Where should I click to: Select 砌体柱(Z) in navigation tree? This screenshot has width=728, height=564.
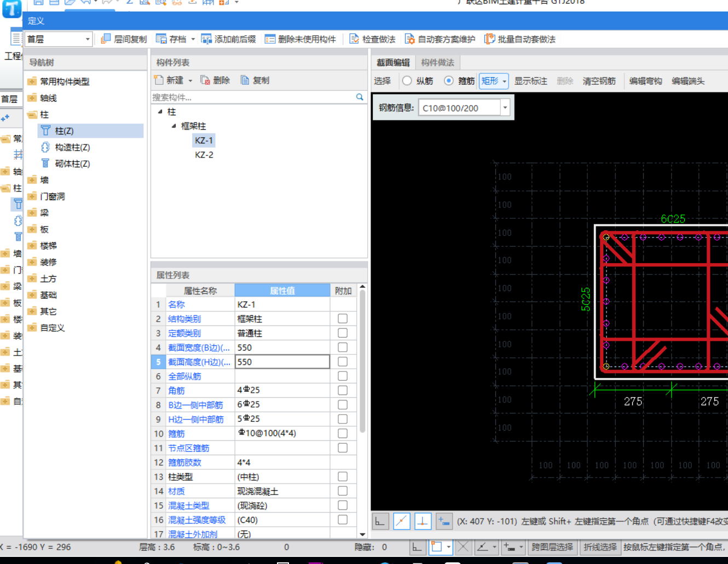tap(72, 164)
